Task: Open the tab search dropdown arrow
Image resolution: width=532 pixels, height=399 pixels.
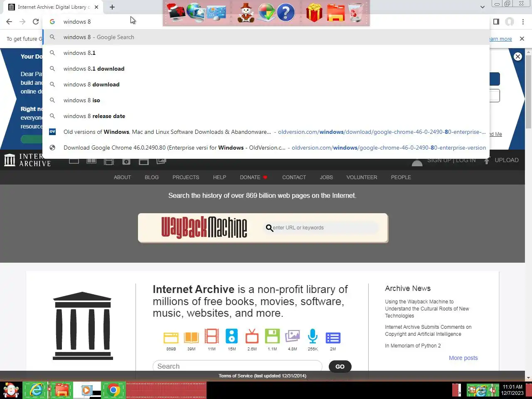Action: tap(482, 7)
